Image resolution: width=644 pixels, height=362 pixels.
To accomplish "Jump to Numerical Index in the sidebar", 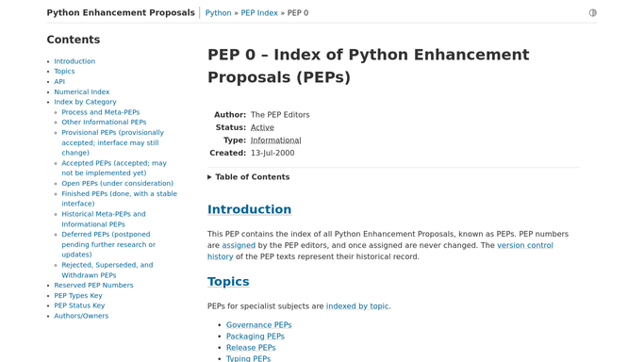I will 82,92.
